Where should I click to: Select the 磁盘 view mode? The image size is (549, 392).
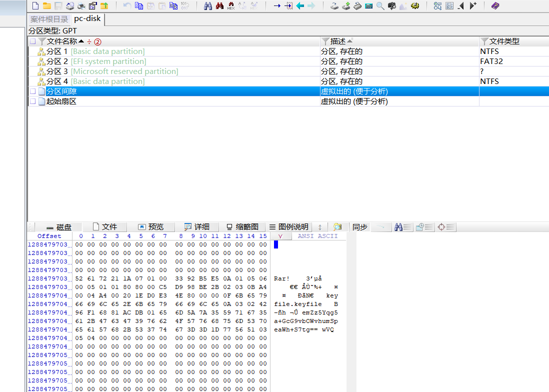click(59, 227)
